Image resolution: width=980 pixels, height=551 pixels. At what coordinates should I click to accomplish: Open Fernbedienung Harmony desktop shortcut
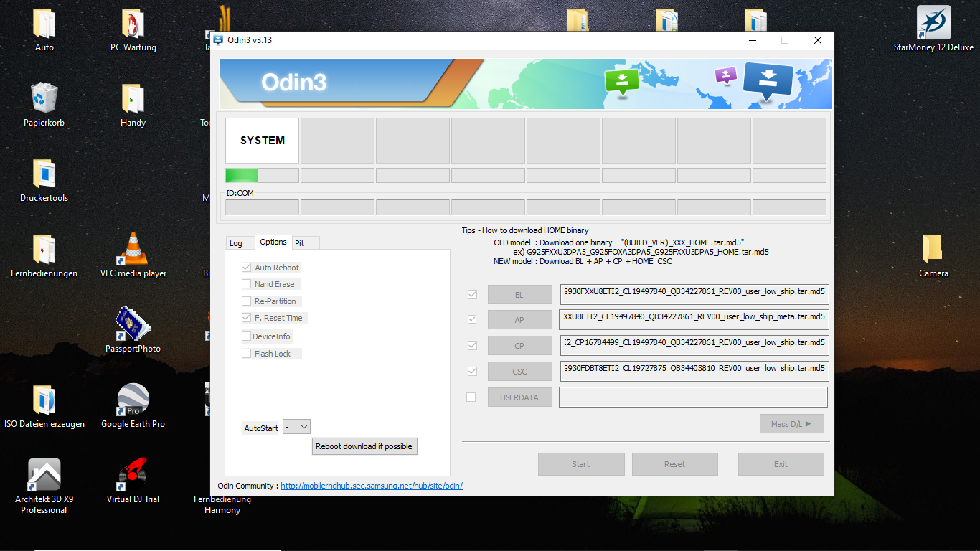(222, 504)
